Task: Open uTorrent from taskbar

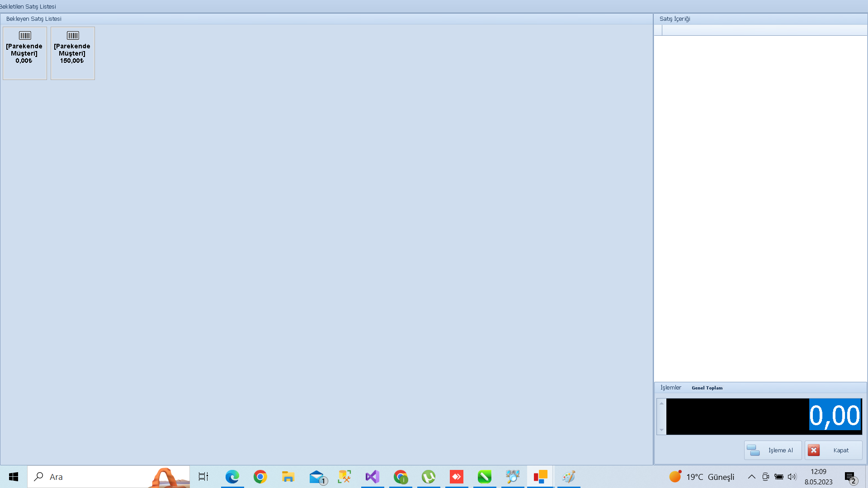Action: pyautogui.click(x=429, y=477)
